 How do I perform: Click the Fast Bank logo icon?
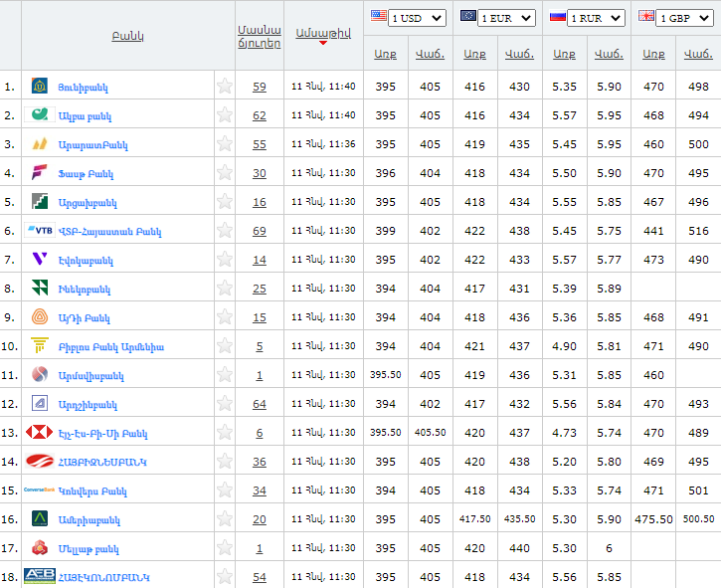tap(40, 173)
